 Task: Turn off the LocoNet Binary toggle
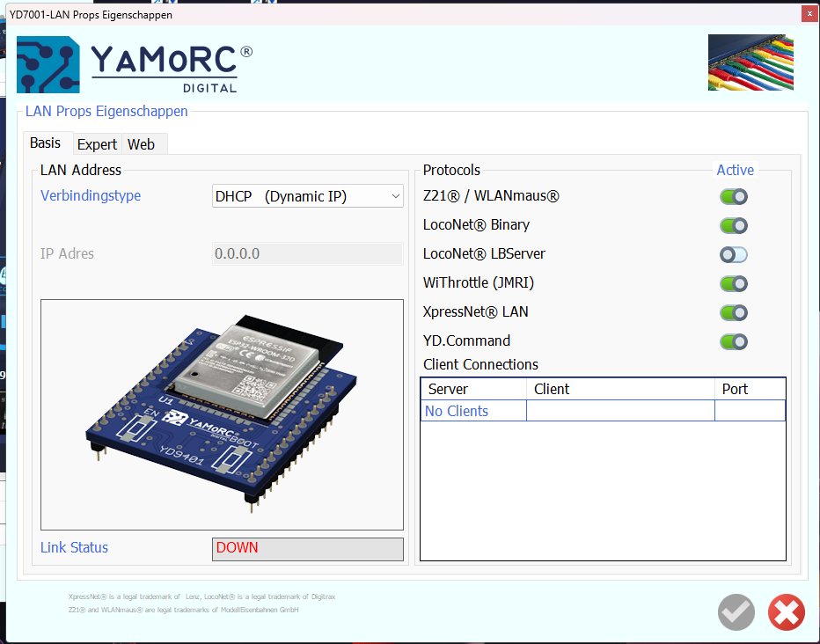coord(734,226)
